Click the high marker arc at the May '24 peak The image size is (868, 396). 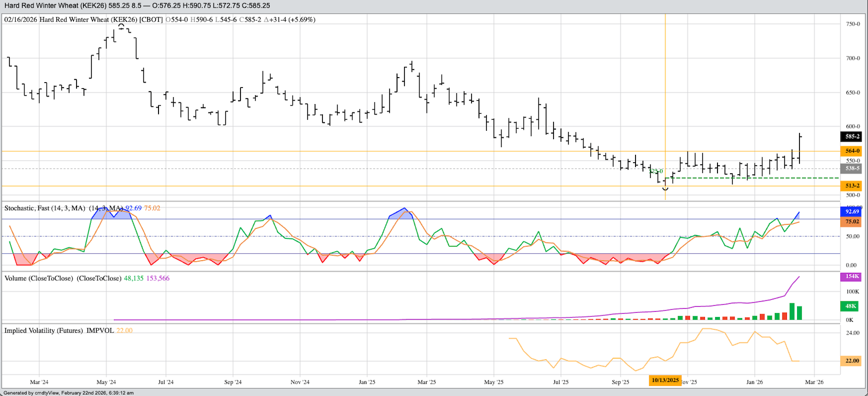[121, 26]
